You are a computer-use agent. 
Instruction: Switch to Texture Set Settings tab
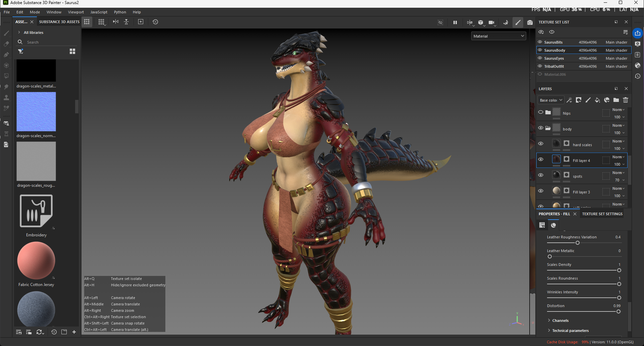tap(602, 214)
